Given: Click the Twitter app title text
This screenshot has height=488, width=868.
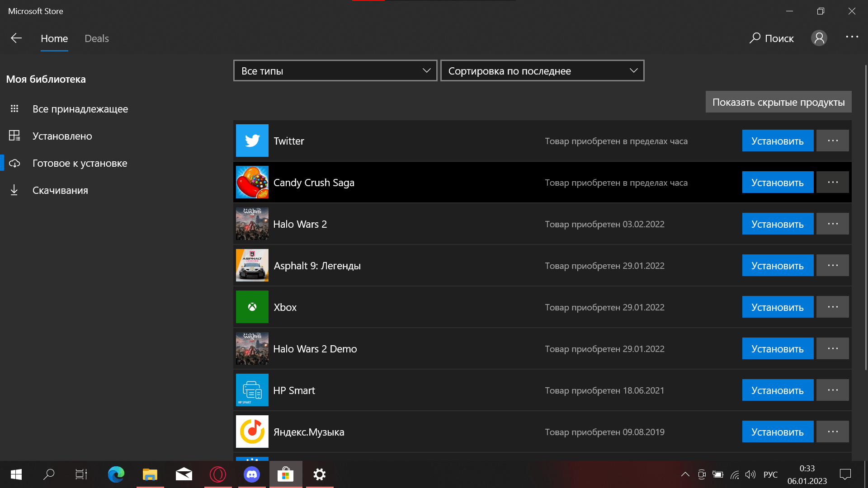Looking at the screenshot, I should 289,141.
